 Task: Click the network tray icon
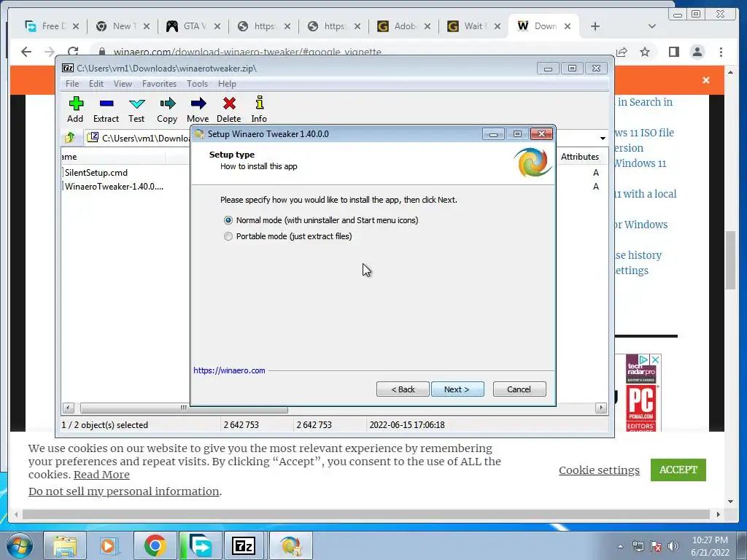coord(638,546)
